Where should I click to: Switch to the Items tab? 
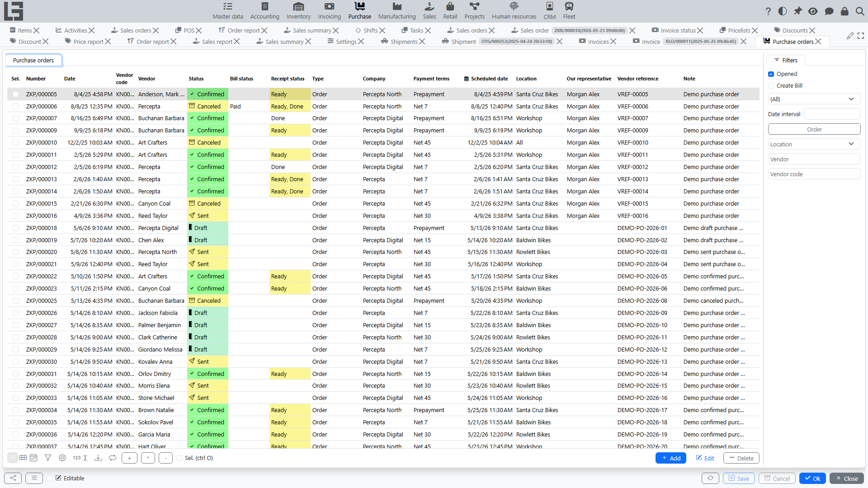[x=24, y=30]
